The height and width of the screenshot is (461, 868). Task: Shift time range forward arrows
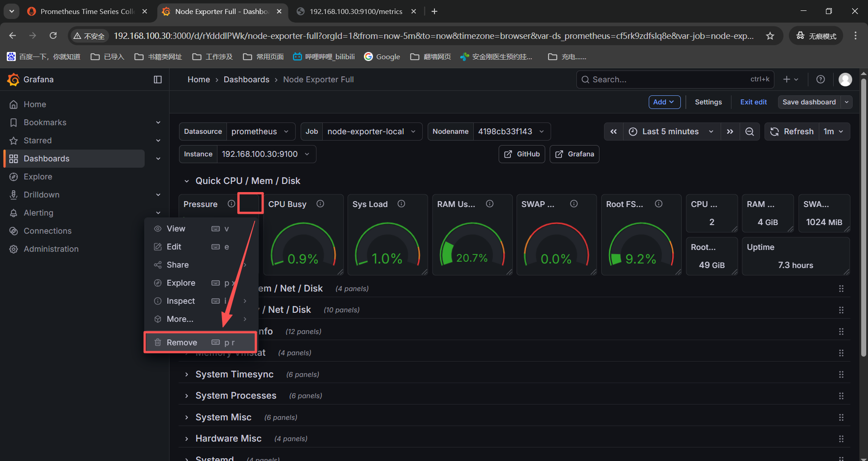click(x=730, y=132)
